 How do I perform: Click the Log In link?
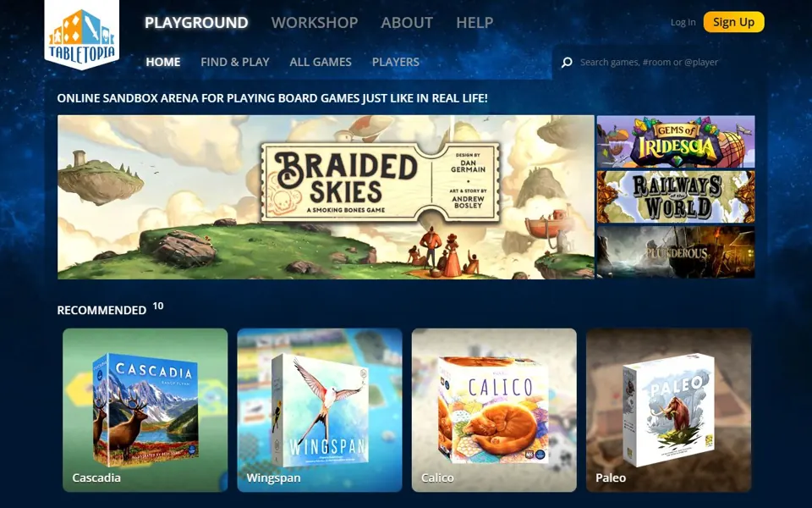coord(683,22)
